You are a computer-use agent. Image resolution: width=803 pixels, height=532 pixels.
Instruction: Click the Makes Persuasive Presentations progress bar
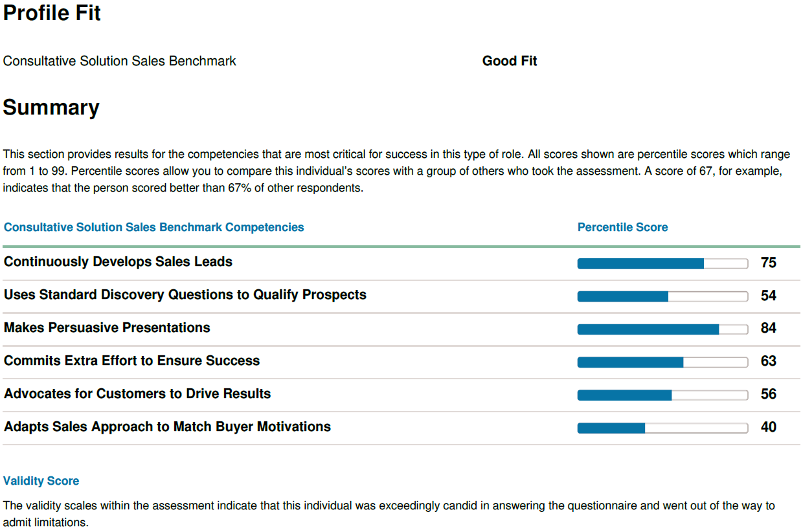(x=662, y=329)
